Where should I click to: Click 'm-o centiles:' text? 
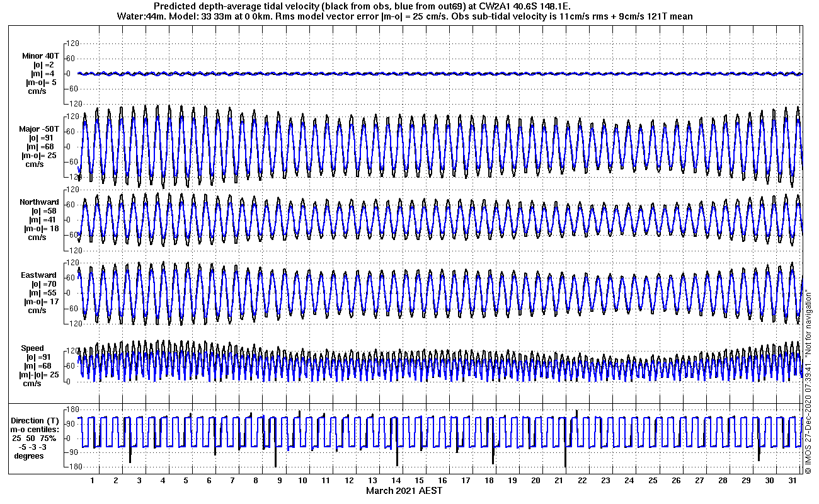pyautogui.click(x=35, y=430)
